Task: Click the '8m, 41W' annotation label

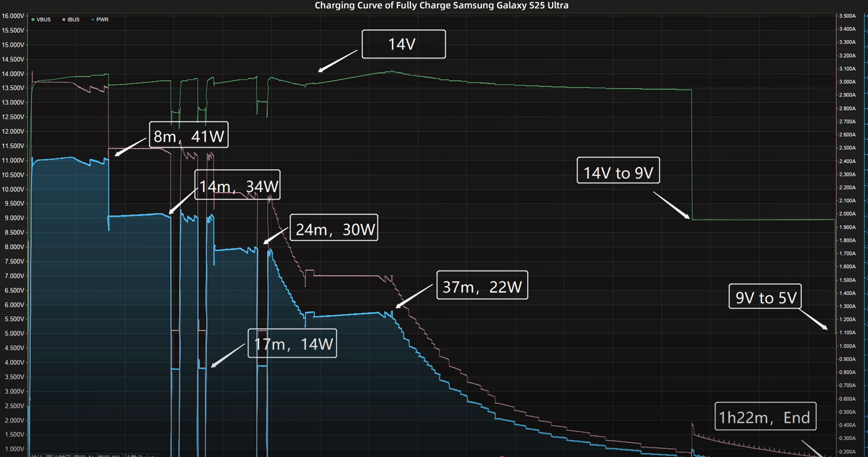Action: click(189, 135)
